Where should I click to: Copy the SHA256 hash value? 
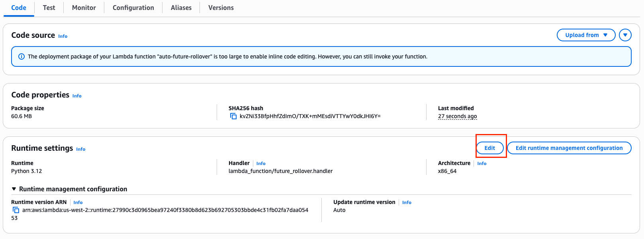click(x=233, y=116)
